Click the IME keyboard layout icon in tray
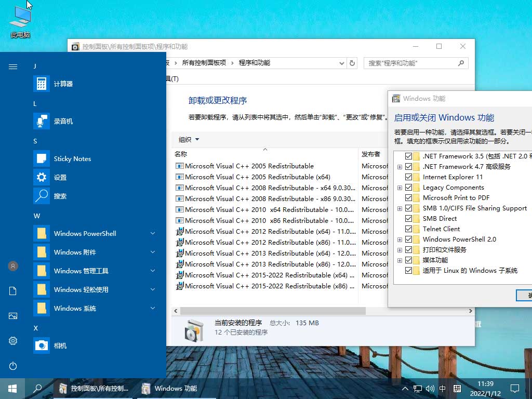 point(457,389)
